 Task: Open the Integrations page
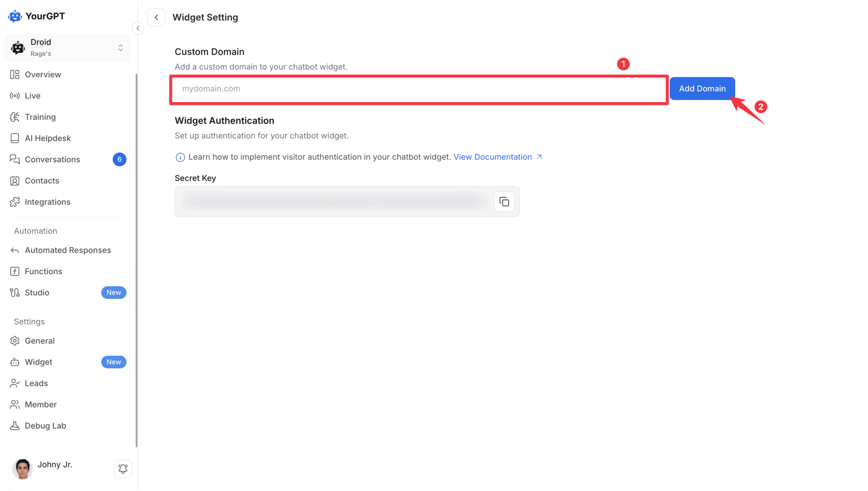click(48, 202)
